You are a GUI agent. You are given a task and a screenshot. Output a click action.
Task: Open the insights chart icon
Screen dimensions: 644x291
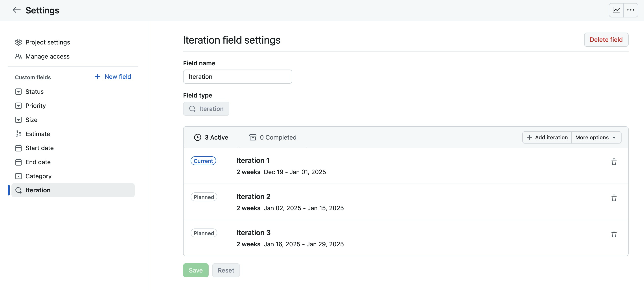coord(616,10)
